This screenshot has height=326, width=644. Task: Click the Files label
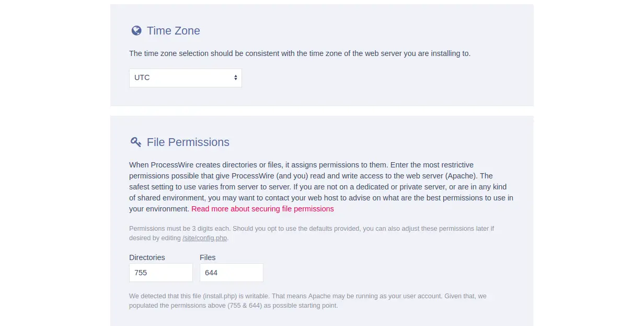pos(208,257)
